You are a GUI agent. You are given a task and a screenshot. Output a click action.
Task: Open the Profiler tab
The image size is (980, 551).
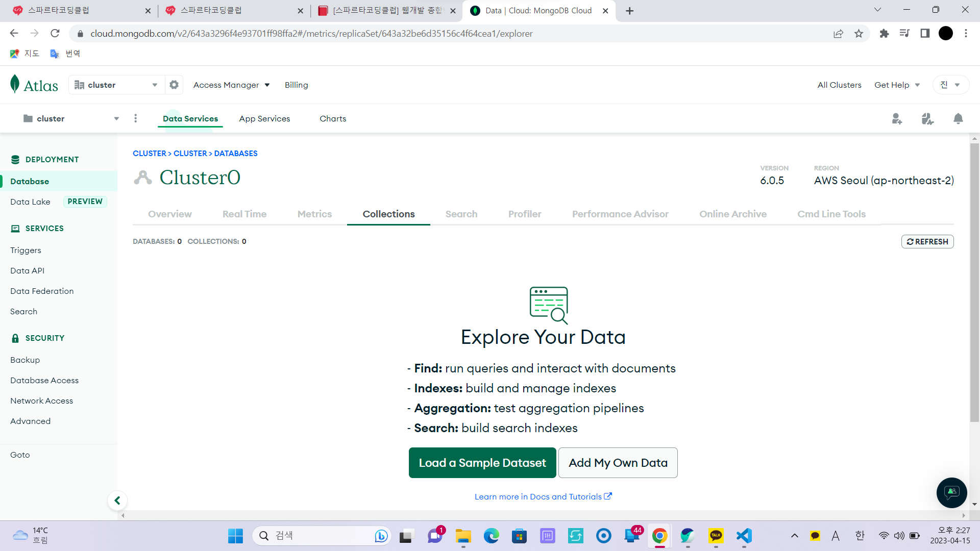(525, 214)
